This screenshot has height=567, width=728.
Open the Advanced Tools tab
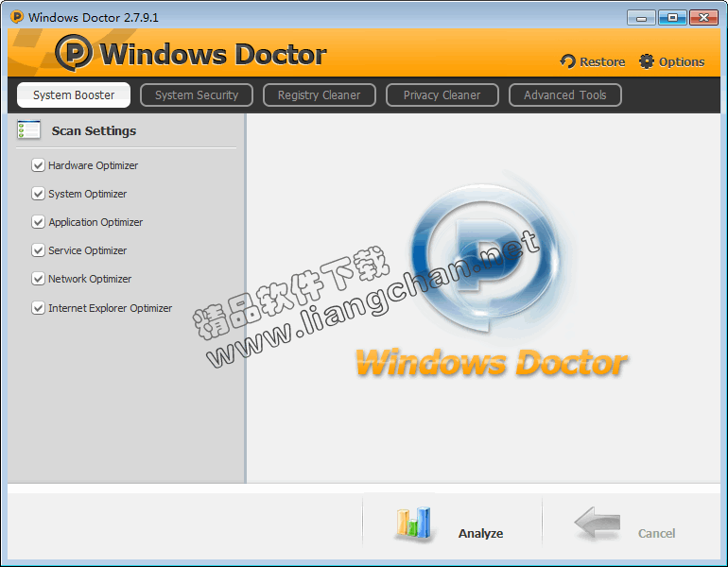pyautogui.click(x=565, y=95)
